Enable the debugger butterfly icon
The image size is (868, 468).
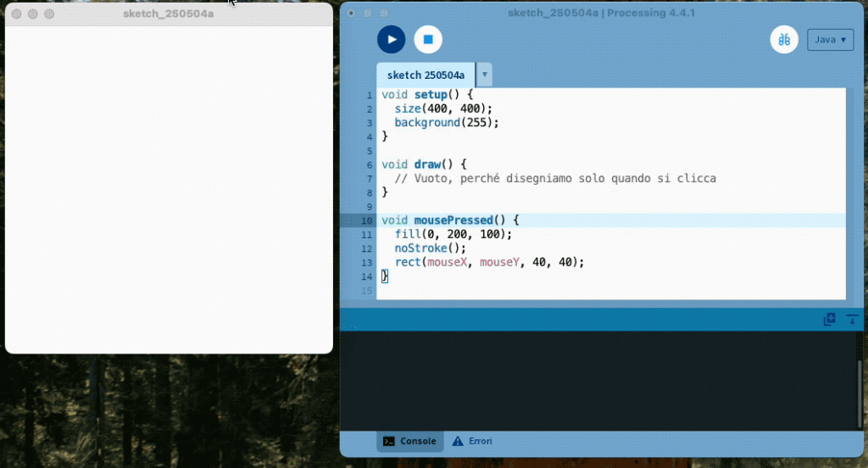click(x=784, y=39)
